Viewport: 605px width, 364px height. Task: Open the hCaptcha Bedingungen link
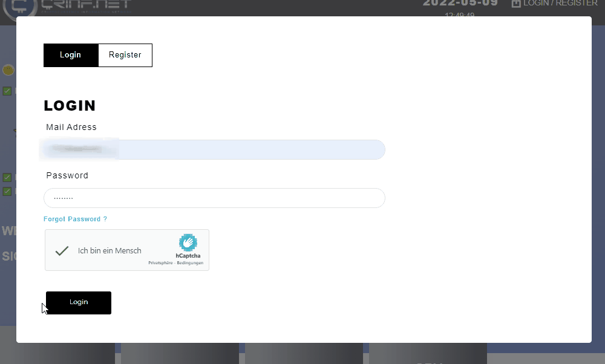coord(190,263)
